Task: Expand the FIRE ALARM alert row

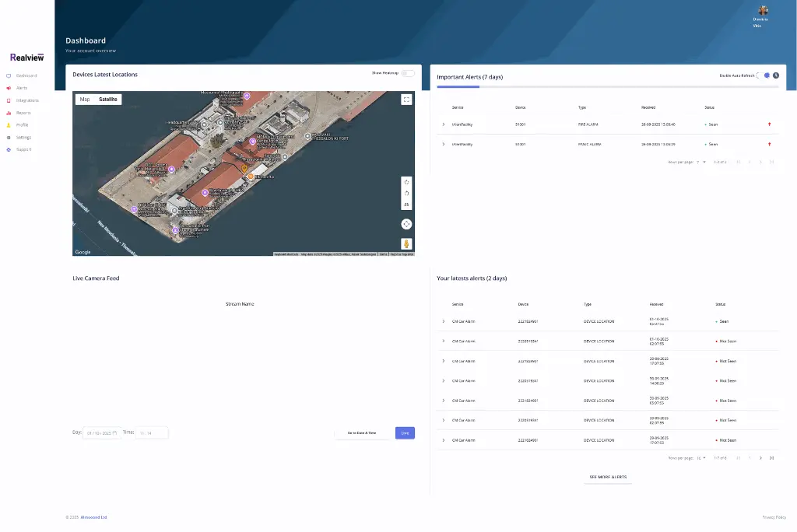Action: (444, 124)
